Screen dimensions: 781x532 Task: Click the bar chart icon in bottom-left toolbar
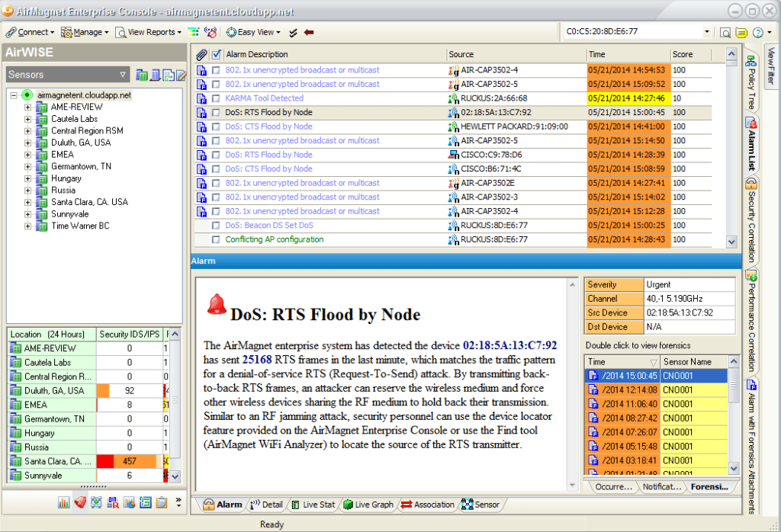(x=64, y=502)
